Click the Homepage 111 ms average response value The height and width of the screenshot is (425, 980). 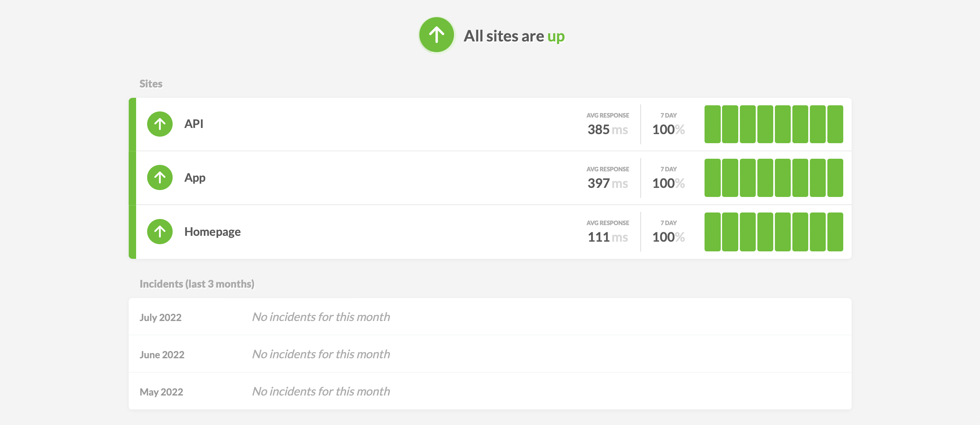click(607, 237)
